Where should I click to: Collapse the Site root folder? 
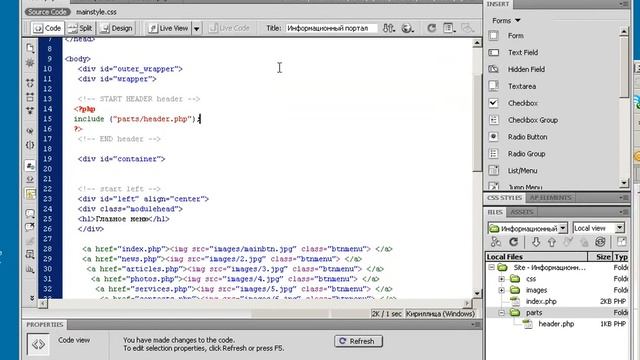tap(491, 267)
